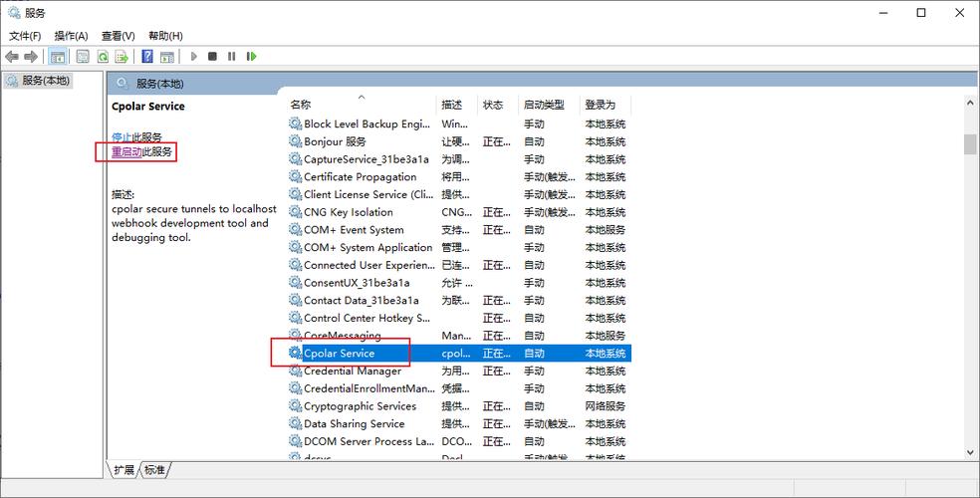Click the gear icon of Bonjour 服务
This screenshot has height=498, width=980.
pos(295,141)
